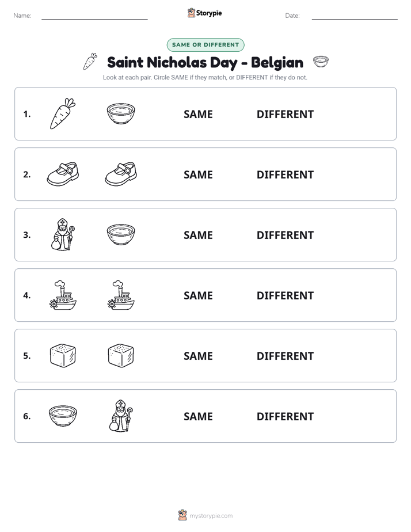This screenshot has height=532, width=411.
Task: Click Saint Nicholas figure in row 3
Action: click(x=63, y=234)
